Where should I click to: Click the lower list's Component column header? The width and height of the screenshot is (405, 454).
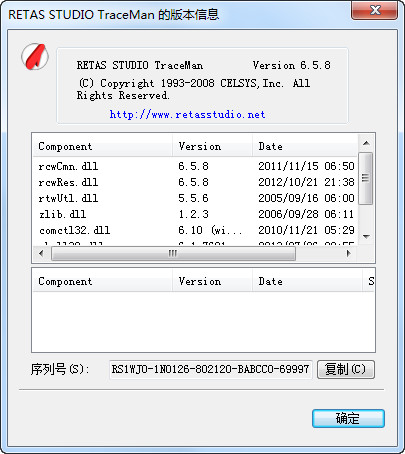pos(103,281)
